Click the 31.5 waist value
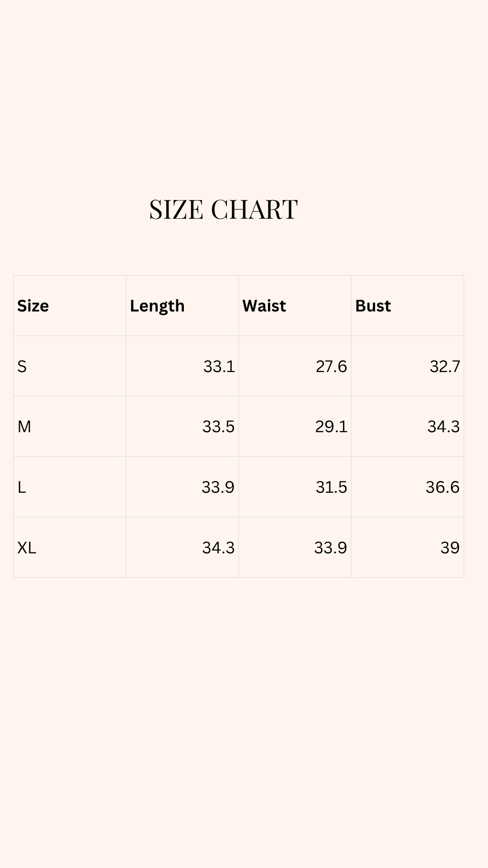This screenshot has height=868, width=488. [331, 487]
